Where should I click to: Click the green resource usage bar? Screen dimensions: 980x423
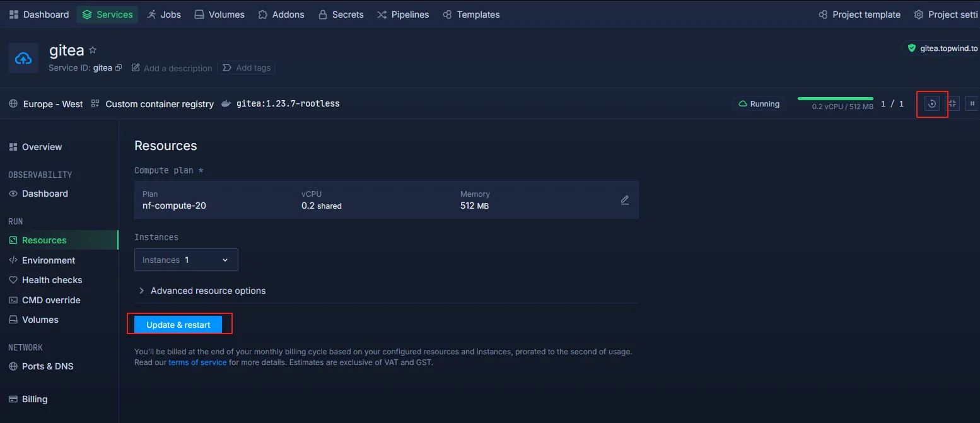[x=836, y=98]
